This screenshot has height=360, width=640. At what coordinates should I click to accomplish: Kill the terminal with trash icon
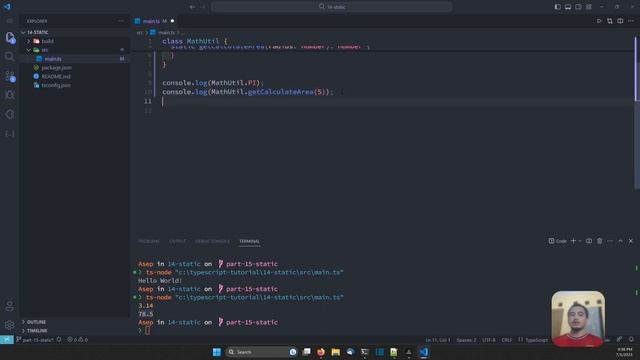[600, 241]
